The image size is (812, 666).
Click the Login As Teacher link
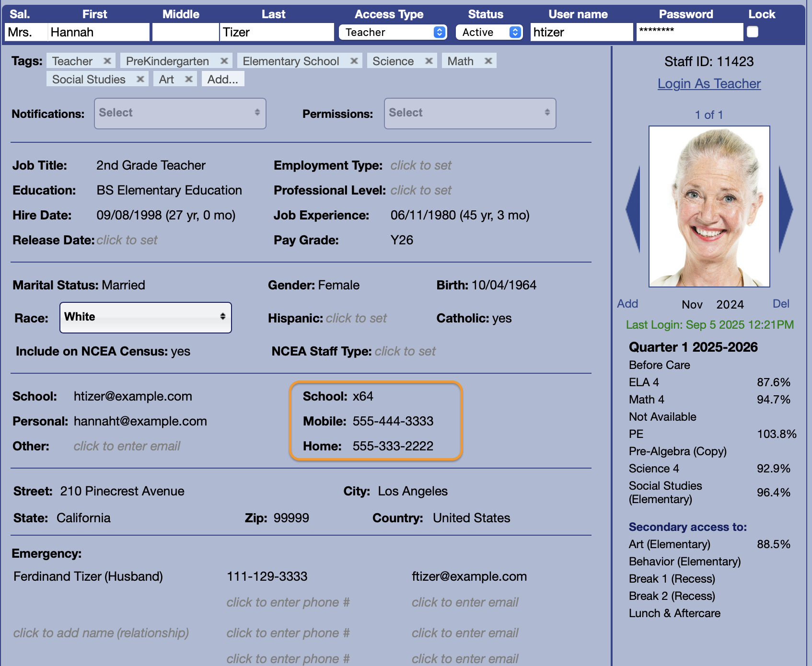click(x=709, y=83)
